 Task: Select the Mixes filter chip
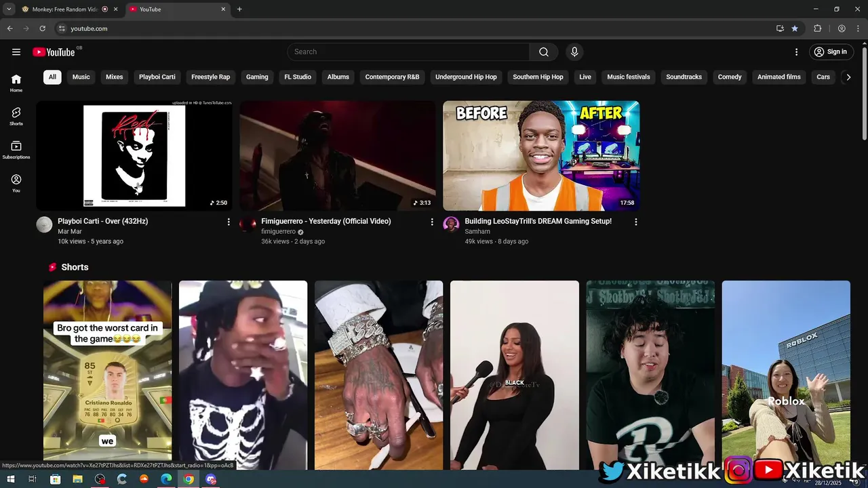(115, 77)
